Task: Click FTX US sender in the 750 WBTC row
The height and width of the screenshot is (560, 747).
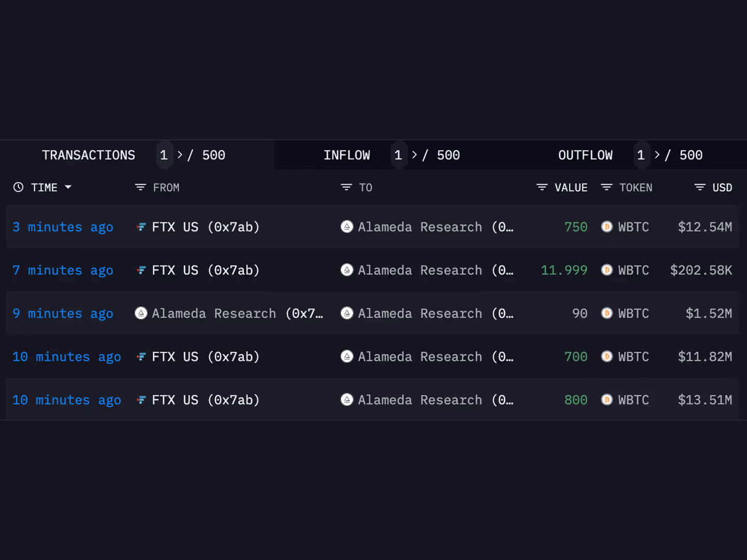Action: point(205,227)
